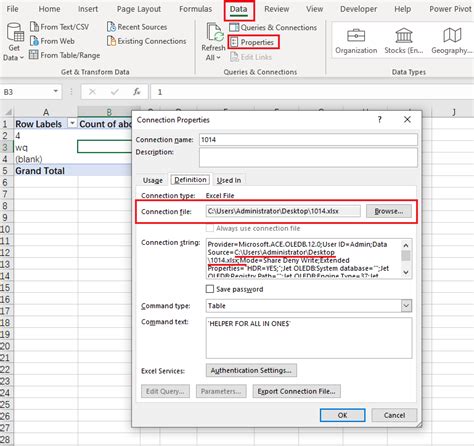The width and height of the screenshot is (474, 446).
Task: Open Queries & Connections pane
Action: [x=273, y=27]
